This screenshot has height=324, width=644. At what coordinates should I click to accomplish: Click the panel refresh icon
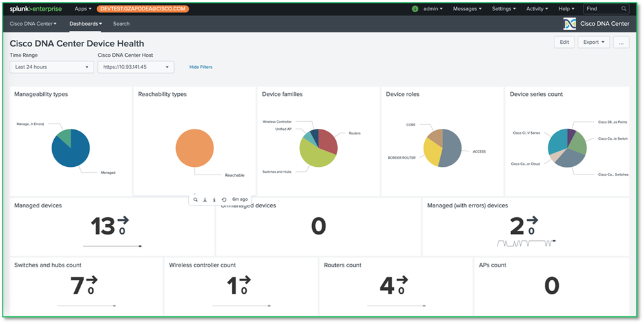(224, 200)
